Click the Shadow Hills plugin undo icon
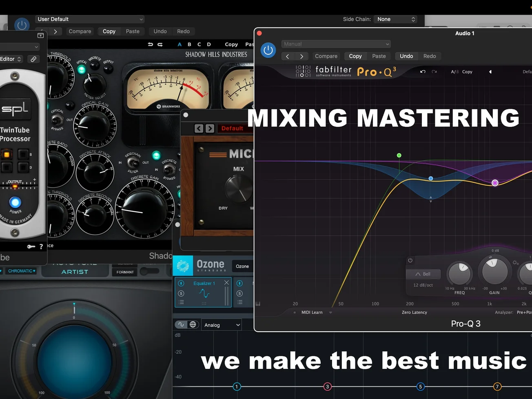The width and height of the screenshot is (532, 399). pos(150,44)
